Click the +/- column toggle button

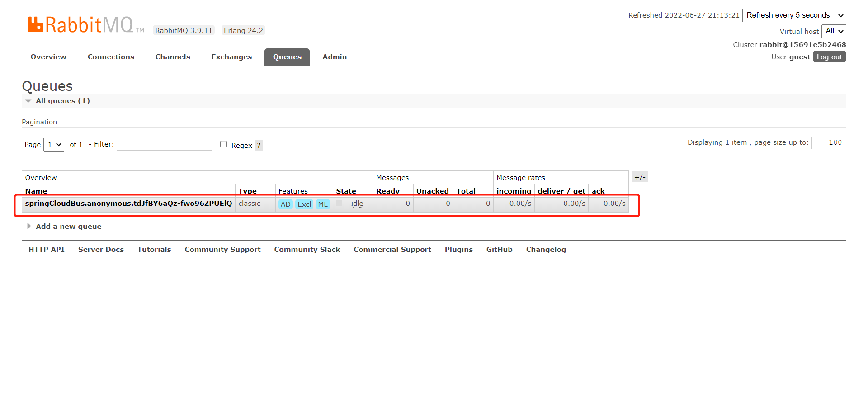(x=639, y=177)
